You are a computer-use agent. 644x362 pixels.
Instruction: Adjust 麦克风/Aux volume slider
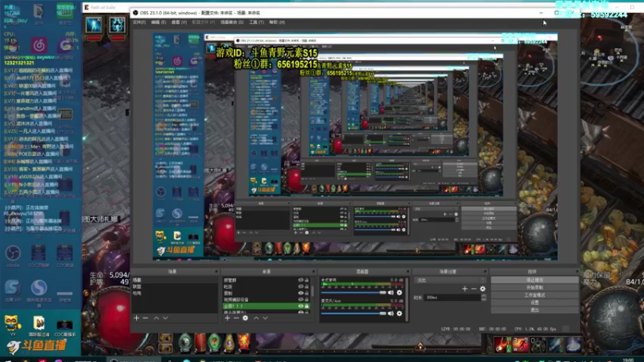click(x=353, y=314)
